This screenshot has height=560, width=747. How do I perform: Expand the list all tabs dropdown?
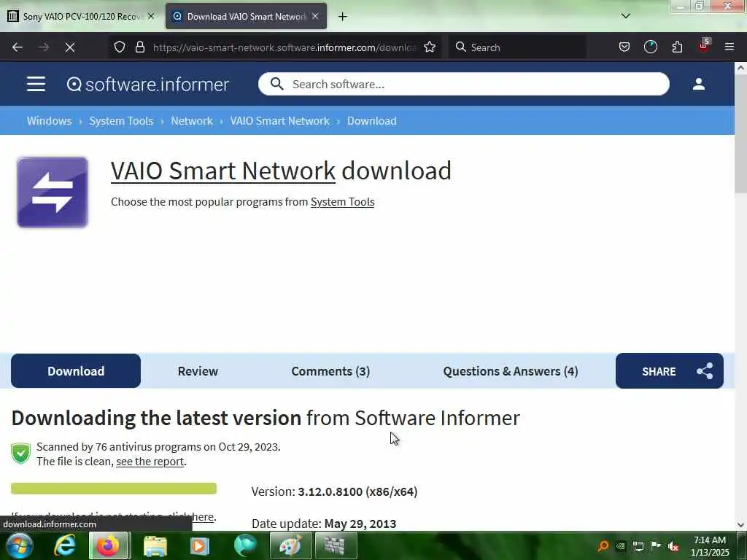pos(625,16)
